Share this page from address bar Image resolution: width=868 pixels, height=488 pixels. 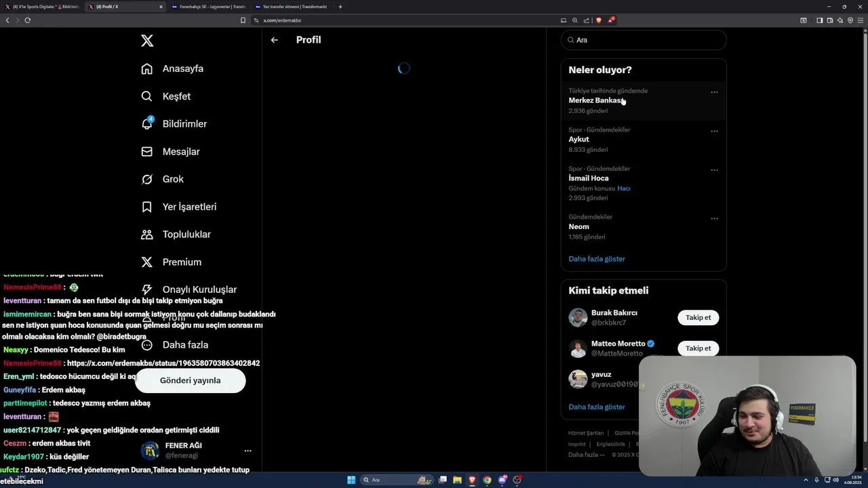point(587,20)
